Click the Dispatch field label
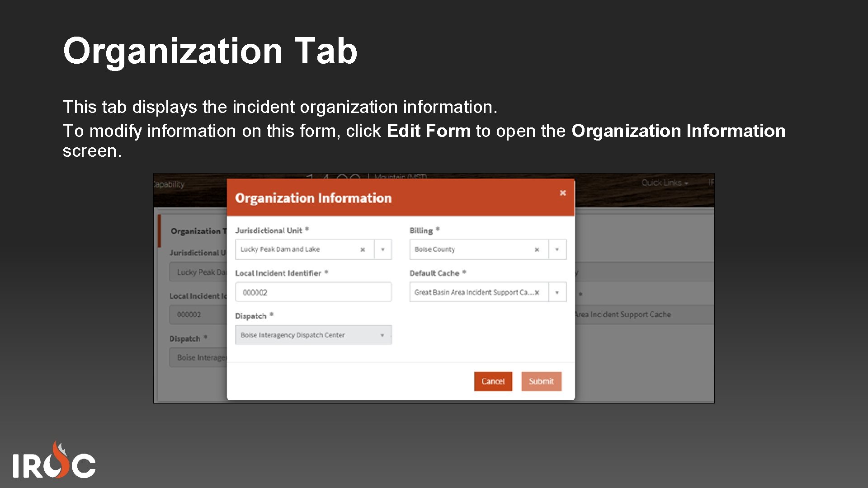The width and height of the screenshot is (868, 488). pyautogui.click(x=251, y=316)
